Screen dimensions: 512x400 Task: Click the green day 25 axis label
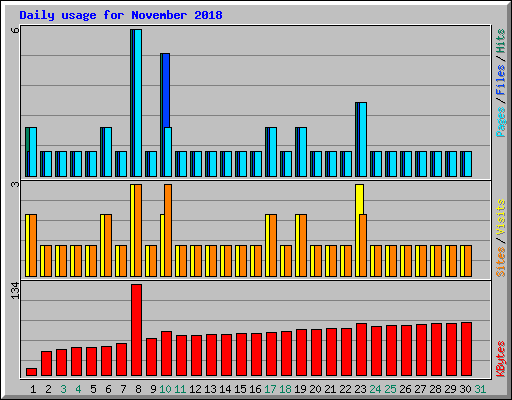tap(390, 389)
